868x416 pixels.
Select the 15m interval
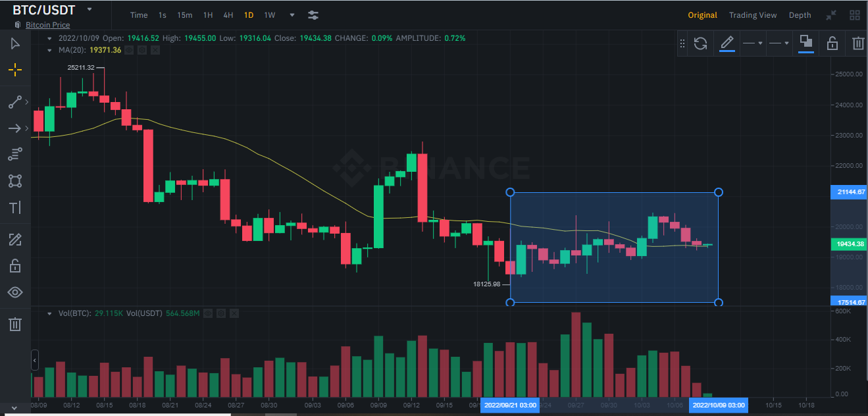pos(185,15)
